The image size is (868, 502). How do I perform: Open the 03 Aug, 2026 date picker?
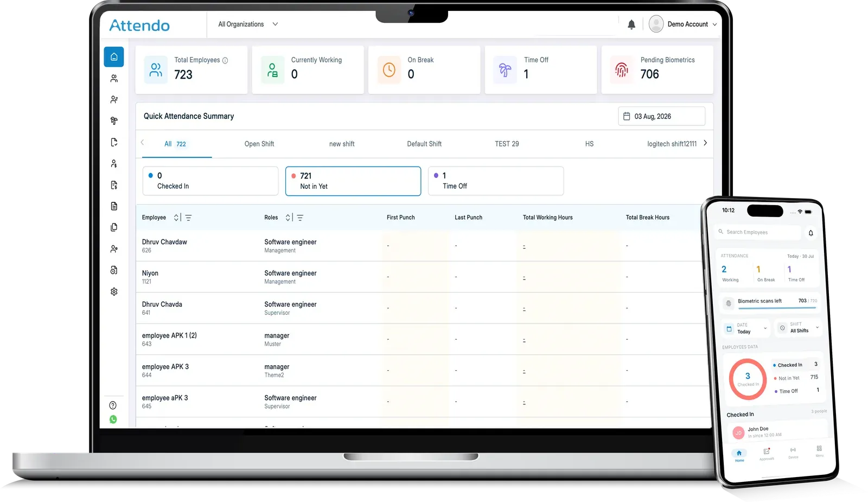pyautogui.click(x=661, y=116)
